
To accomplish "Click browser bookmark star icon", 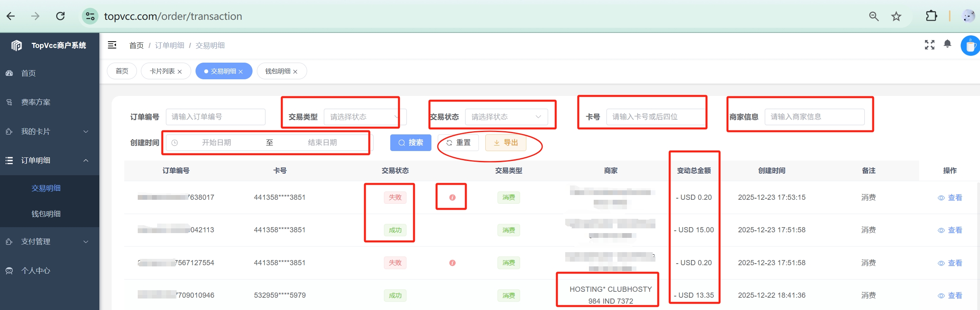I will (896, 16).
